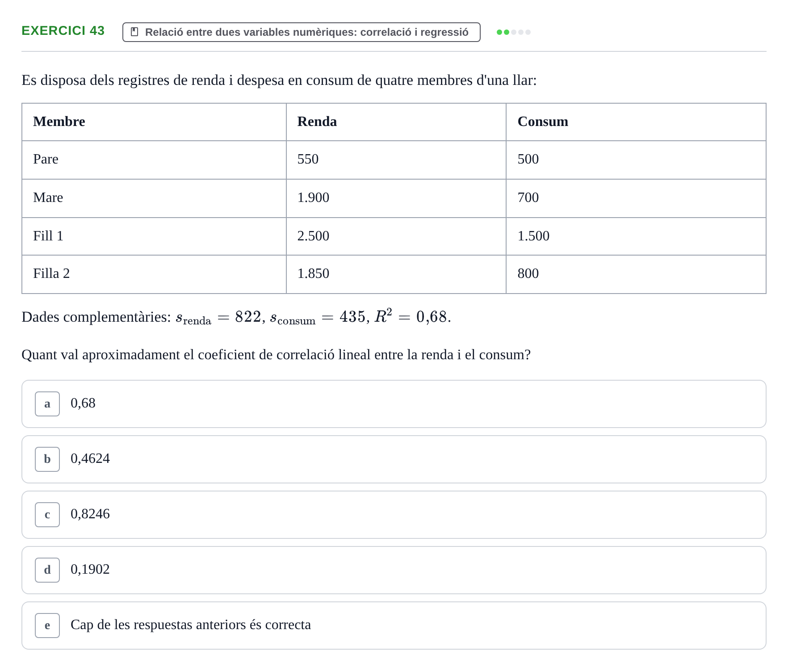Click the EXERCICI 43 heading
The width and height of the screenshot is (788, 672).
tap(63, 31)
